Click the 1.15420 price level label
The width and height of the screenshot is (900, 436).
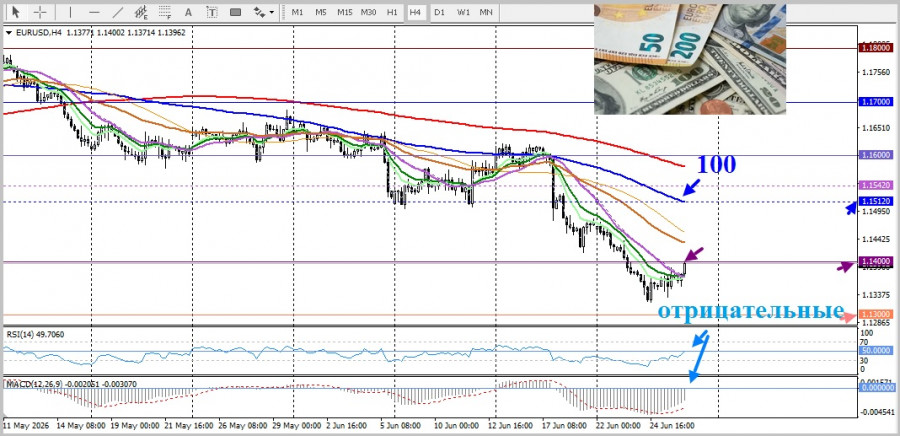(876, 185)
